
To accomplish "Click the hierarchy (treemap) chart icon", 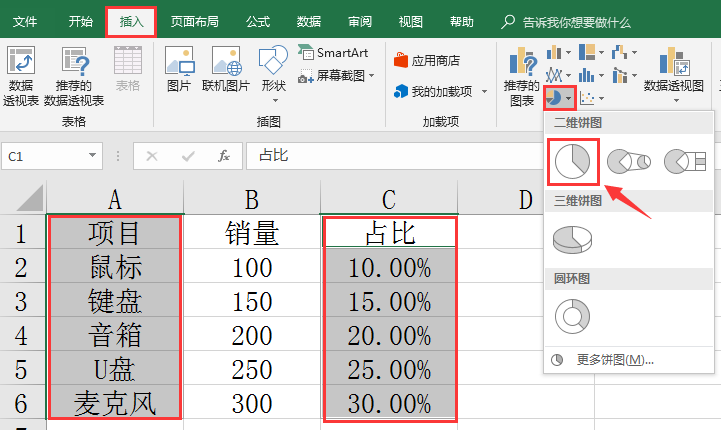I will point(587,52).
